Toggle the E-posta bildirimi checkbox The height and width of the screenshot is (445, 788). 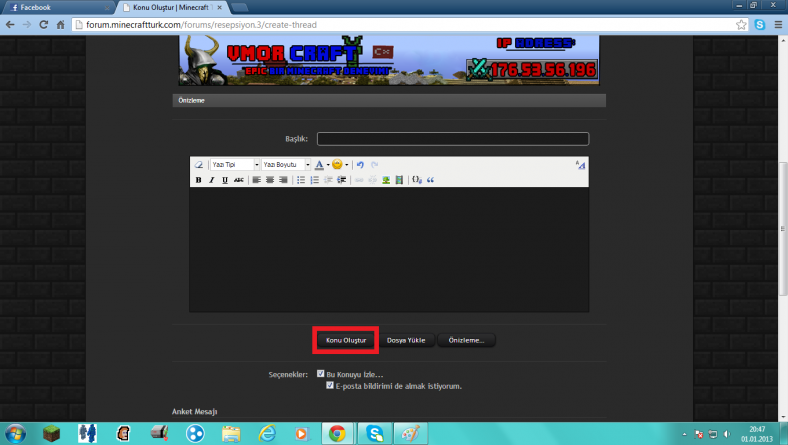click(x=330, y=385)
